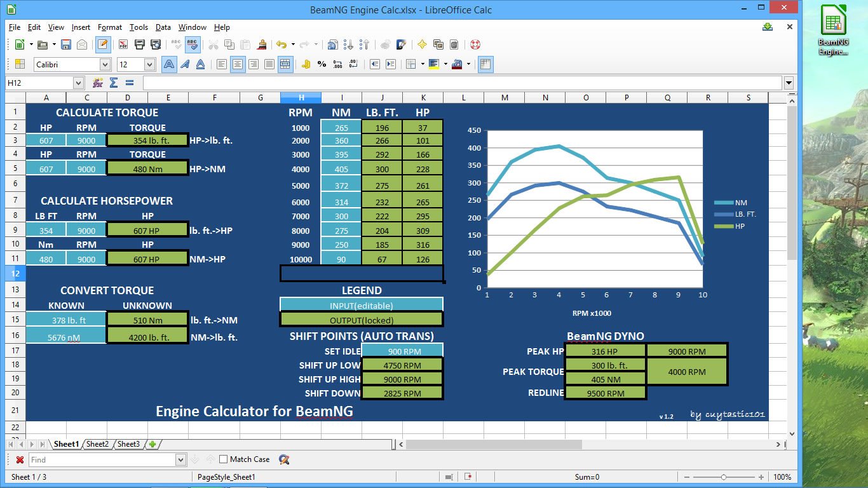Apply percent number format
The width and height of the screenshot is (868, 488).
pos(322,64)
